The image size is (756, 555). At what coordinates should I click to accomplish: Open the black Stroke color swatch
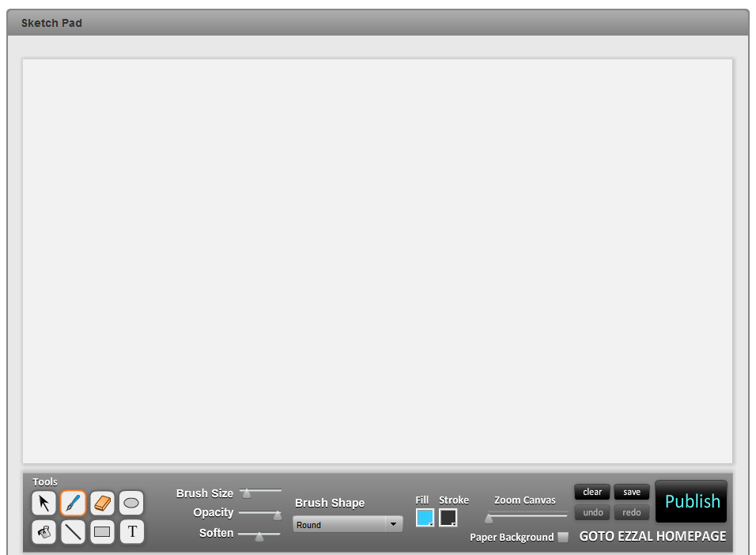pos(448,517)
